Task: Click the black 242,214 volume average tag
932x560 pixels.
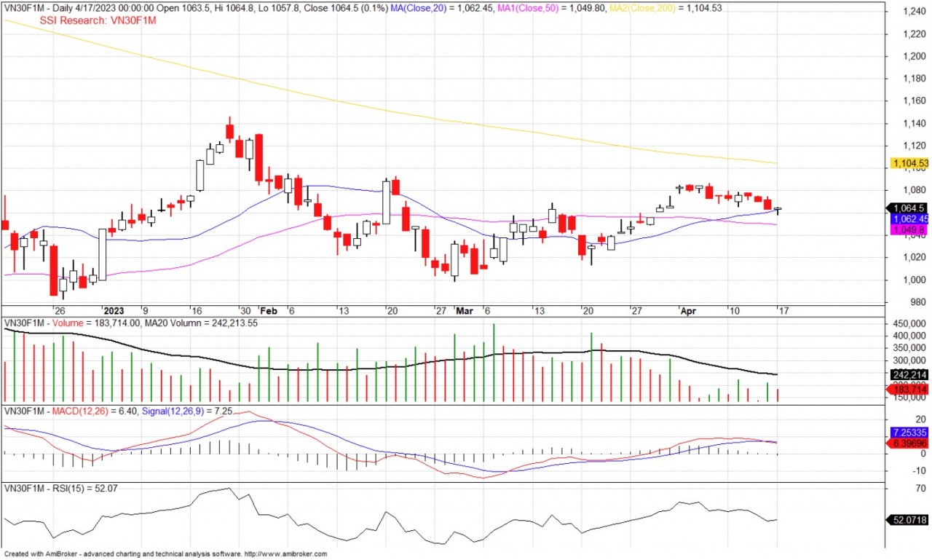Action: click(x=908, y=374)
